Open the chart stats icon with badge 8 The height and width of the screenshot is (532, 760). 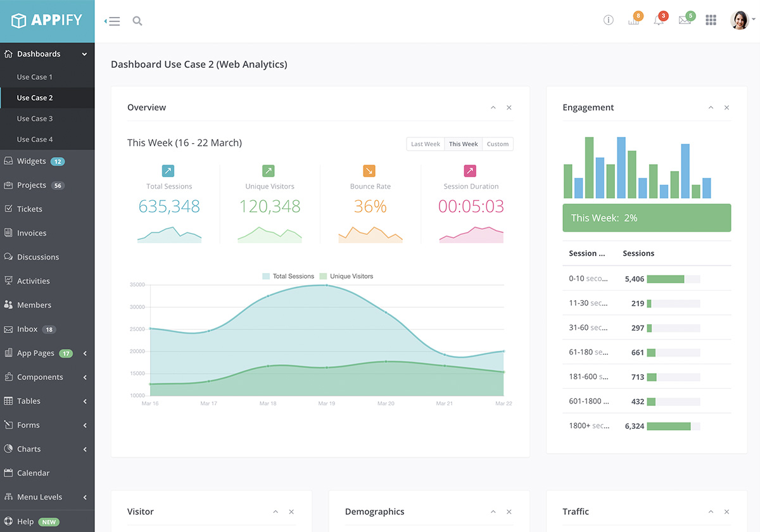click(x=633, y=20)
